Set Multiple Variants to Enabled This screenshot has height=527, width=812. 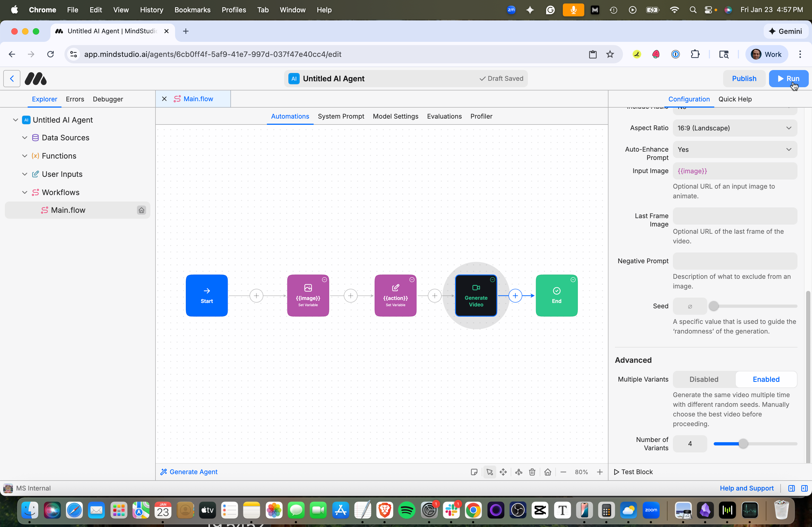tap(766, 379)
